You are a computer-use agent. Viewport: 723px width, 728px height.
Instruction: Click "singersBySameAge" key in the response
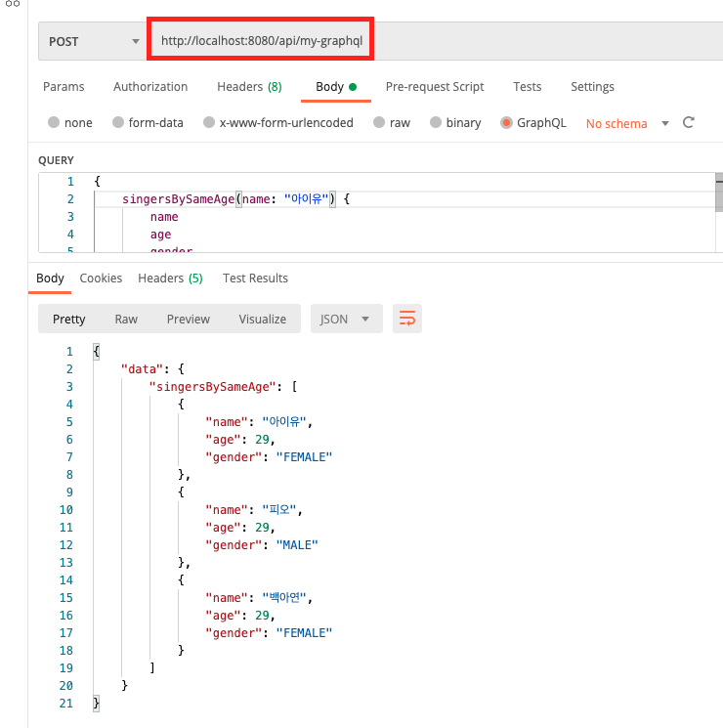213,387
